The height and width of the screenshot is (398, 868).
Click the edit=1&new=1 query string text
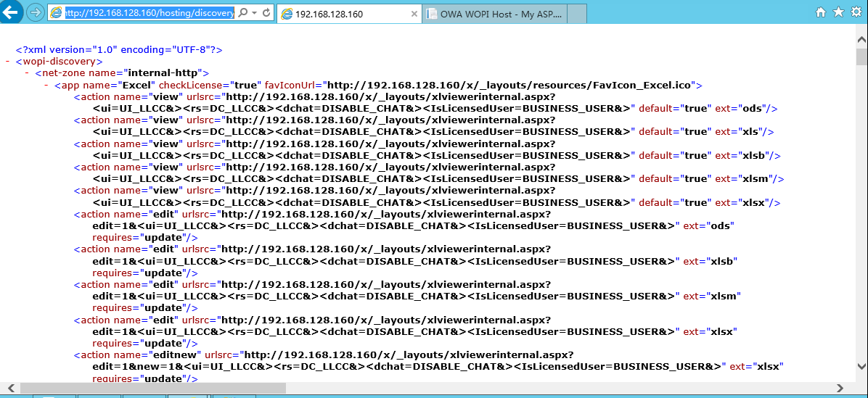[x=138, y=367]
